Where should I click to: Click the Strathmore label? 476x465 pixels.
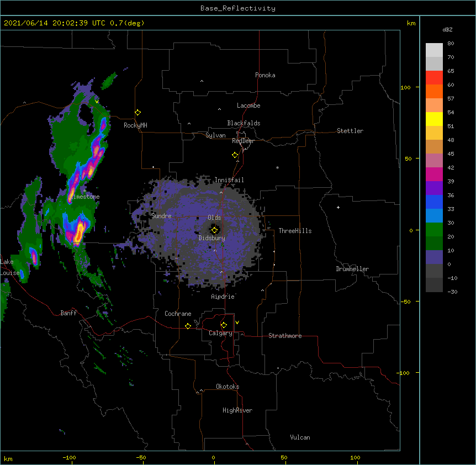click(285, 336)
